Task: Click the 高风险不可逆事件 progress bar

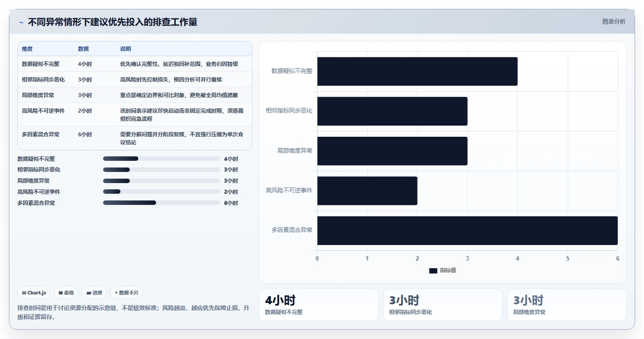Action: coord(161,192)
